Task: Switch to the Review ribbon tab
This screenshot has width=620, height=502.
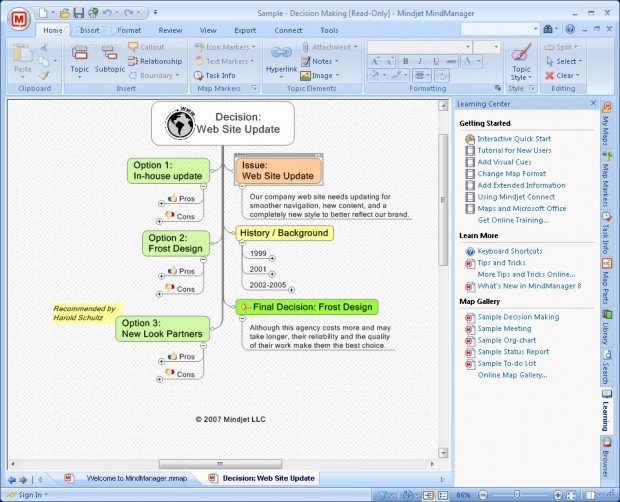Action: 170,30
